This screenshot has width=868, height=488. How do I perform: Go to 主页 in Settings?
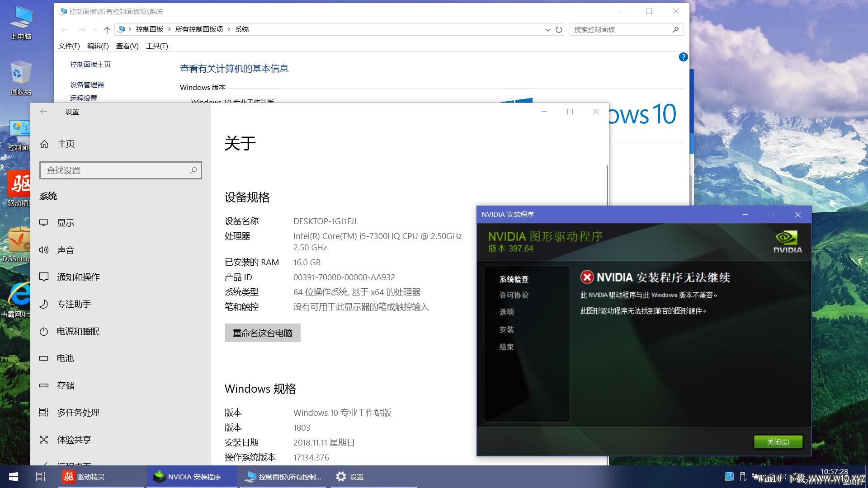tap(57, 144)
